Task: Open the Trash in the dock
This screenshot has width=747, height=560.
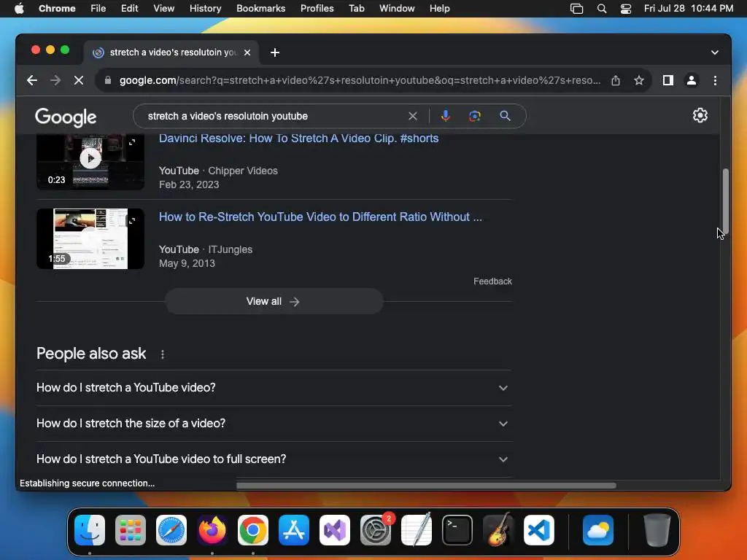Action: 657,530
